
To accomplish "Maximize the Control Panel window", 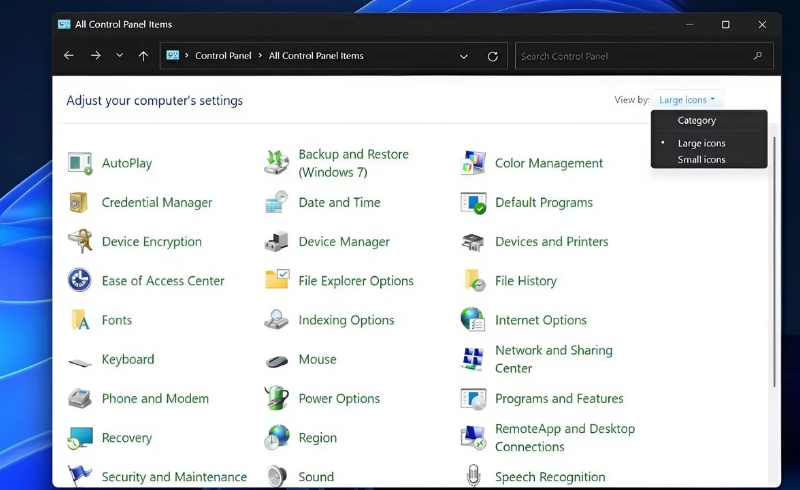I will pyautogui.click(x=726, y=24).
